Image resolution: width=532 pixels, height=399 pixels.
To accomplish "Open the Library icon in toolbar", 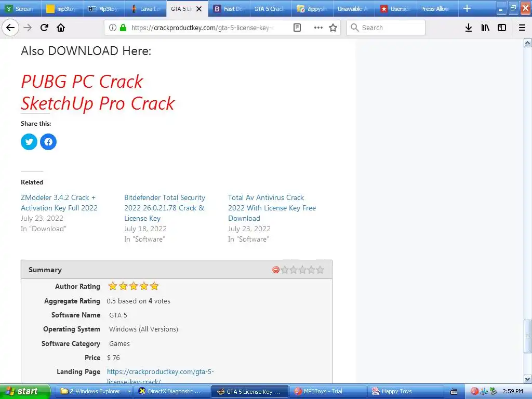I will [485, 28].
